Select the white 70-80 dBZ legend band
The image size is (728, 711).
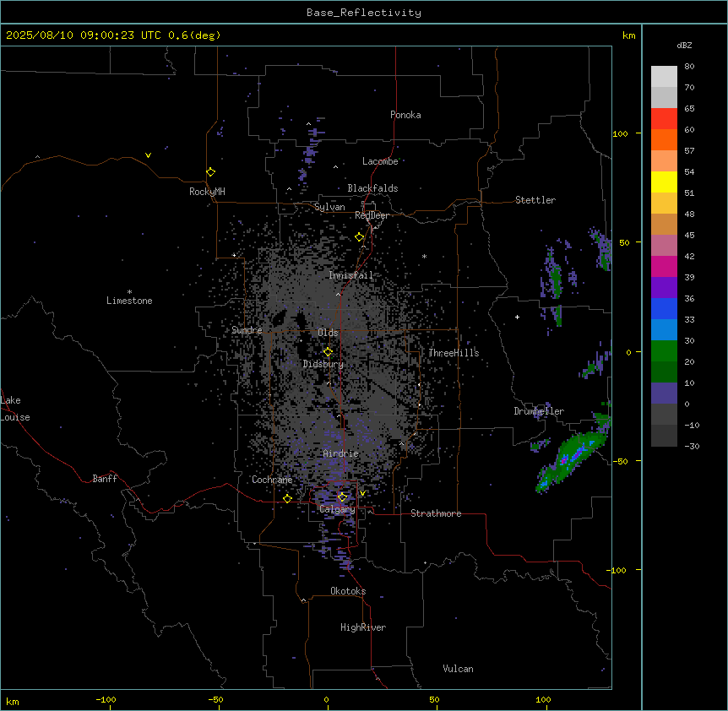[x=664, y=77]
